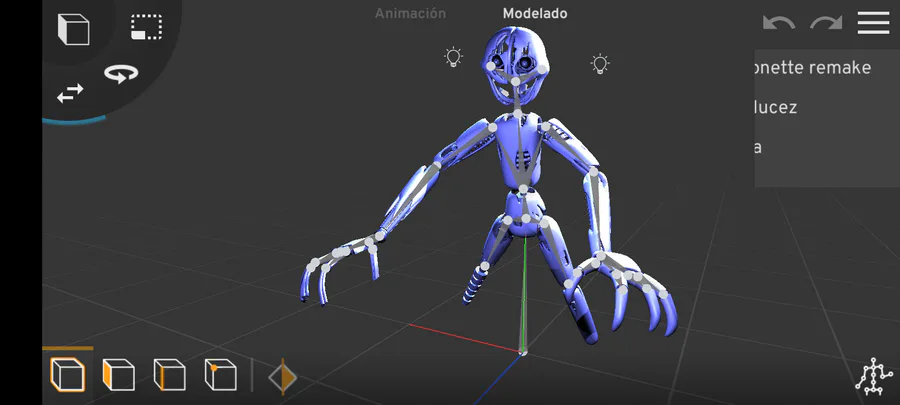900x405 pixels.
Task: Choose edge selection mode cube
Action: [x=169, y=375]
